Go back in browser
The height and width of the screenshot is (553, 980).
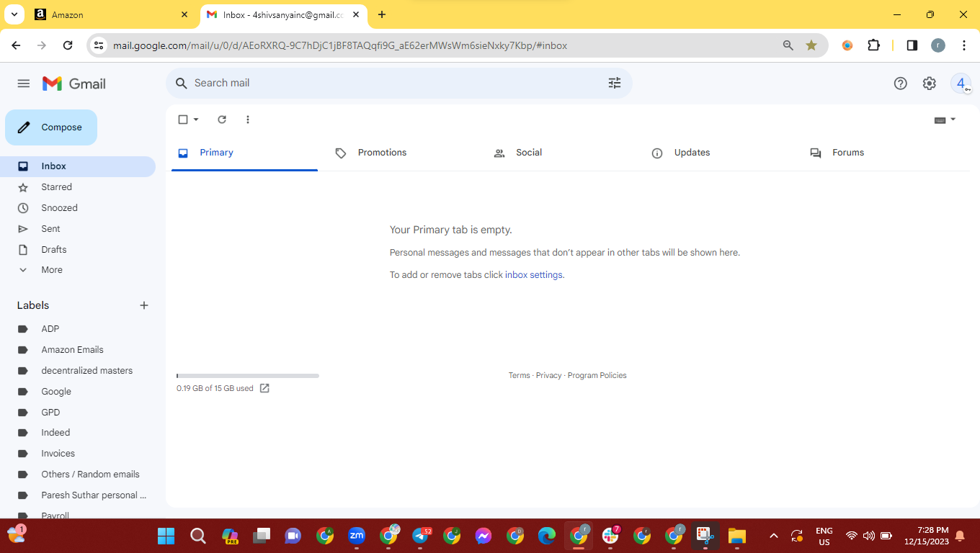click(16, 45)
